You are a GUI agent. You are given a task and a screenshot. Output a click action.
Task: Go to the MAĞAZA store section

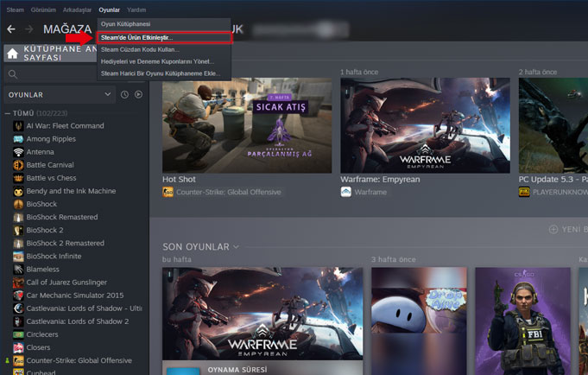(67, 29)
